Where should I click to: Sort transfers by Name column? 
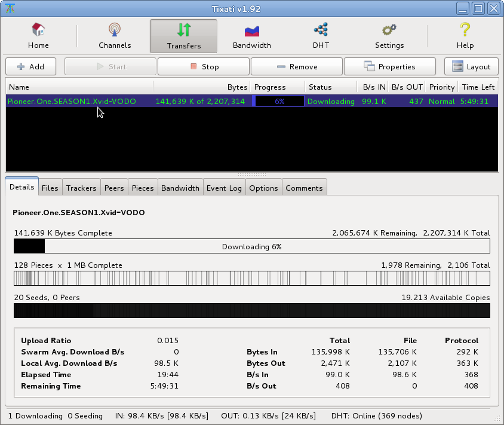point(79,87)
